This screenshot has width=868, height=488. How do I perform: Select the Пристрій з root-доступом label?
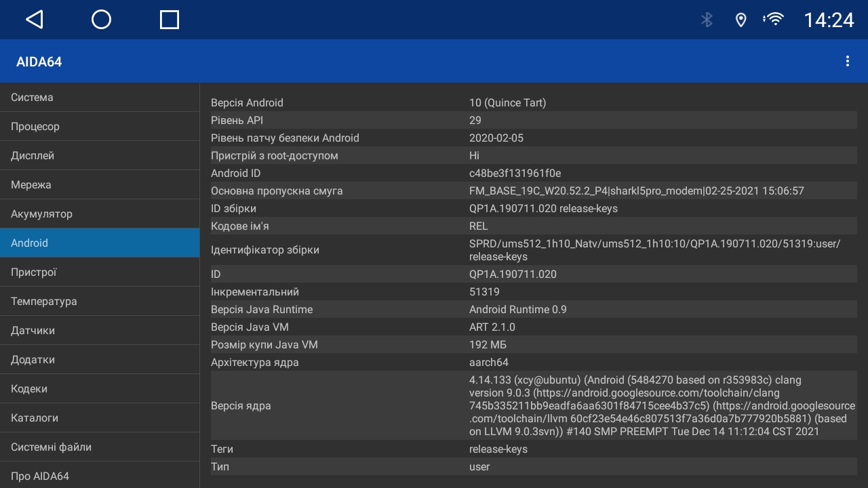[x=275, y=156]
